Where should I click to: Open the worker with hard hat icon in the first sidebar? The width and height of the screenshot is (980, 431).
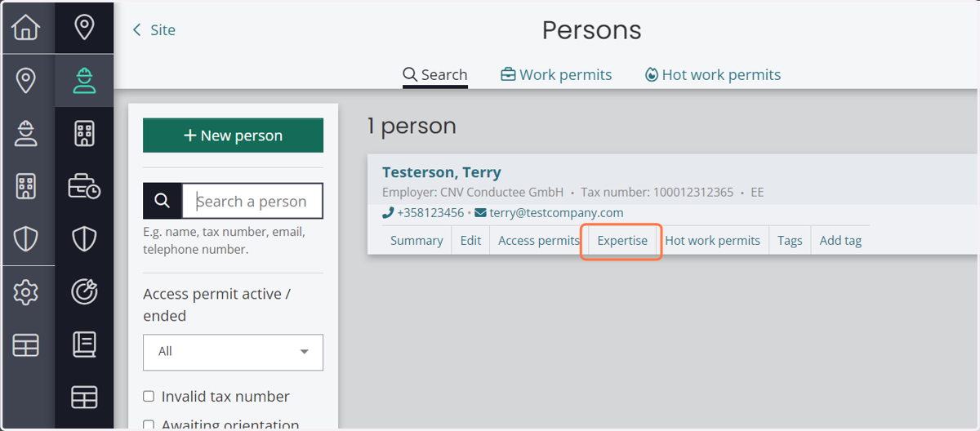coord(26,133)
